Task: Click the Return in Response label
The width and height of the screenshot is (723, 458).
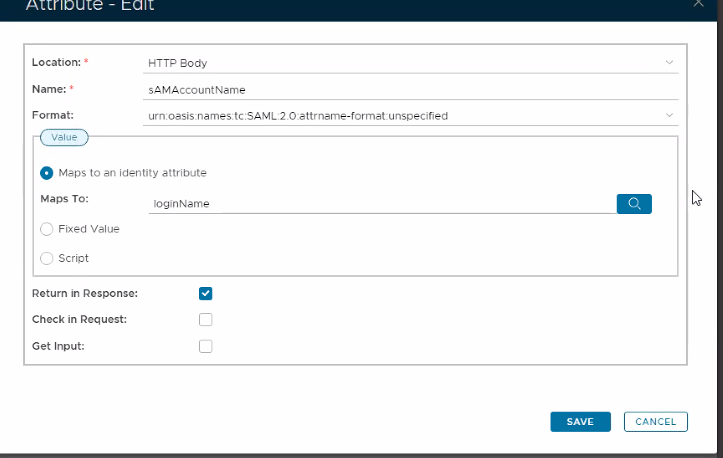Action: (85, 294)
